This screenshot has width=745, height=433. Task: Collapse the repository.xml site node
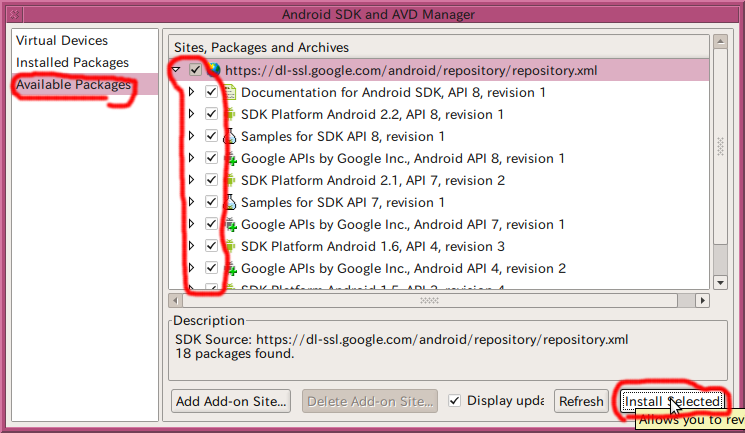[x=176, y=70]
